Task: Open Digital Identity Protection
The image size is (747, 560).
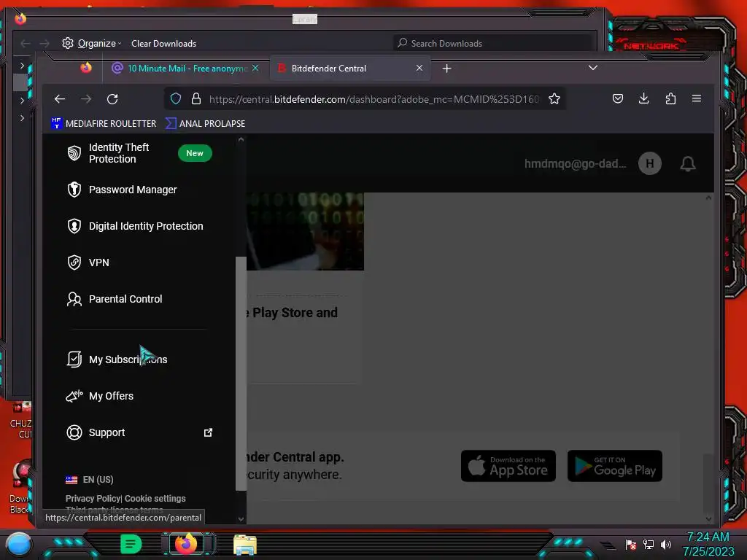Action: 146,226
